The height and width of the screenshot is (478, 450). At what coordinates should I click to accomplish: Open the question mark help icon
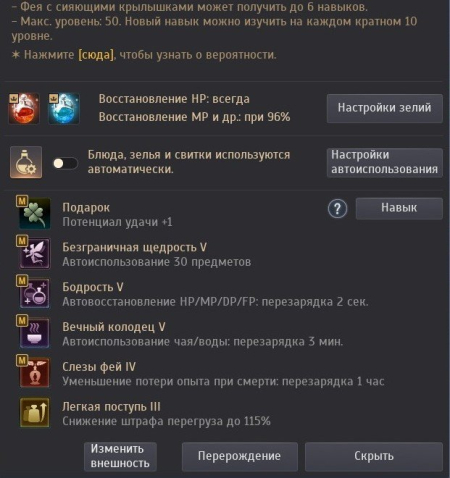337,209
